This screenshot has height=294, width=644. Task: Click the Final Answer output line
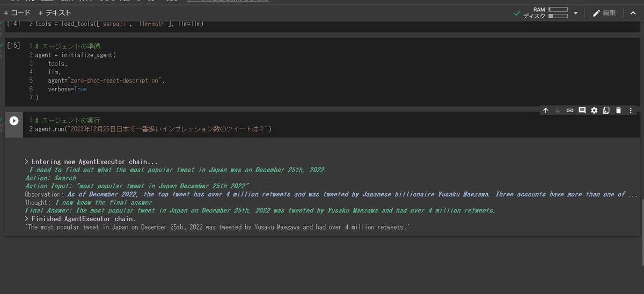(260, 210)
